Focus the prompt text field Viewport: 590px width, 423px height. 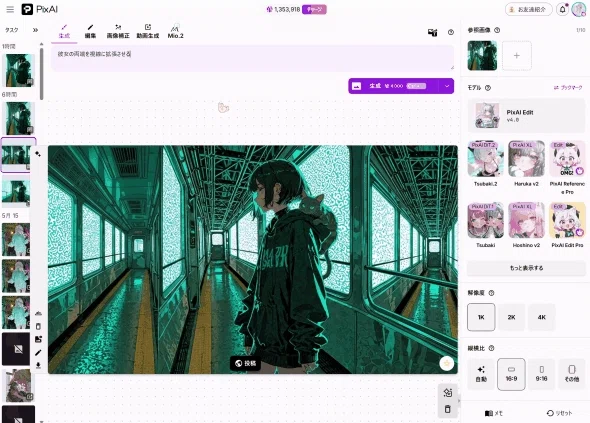click(252, 58)
